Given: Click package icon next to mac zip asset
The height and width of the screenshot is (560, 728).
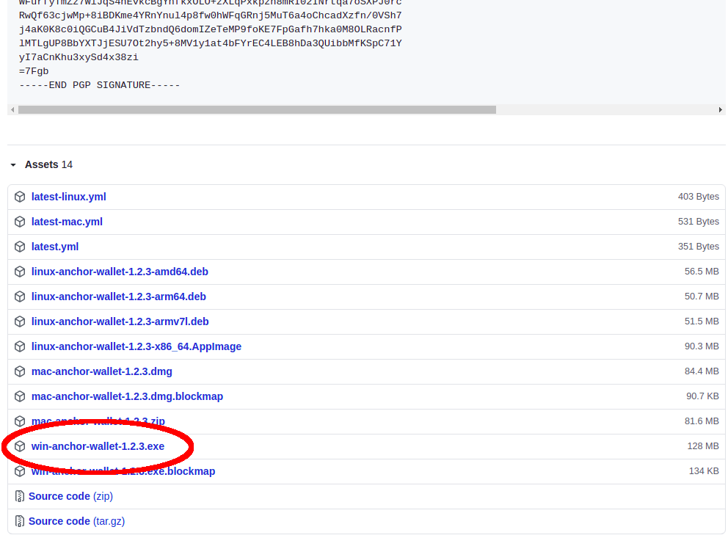Looking at the screenshot, I should (20, 421).
